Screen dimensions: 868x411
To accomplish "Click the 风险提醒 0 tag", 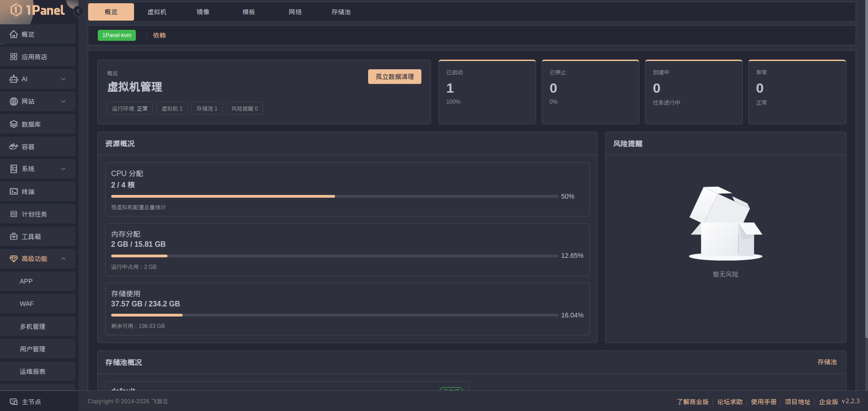I will coord(245,109).
